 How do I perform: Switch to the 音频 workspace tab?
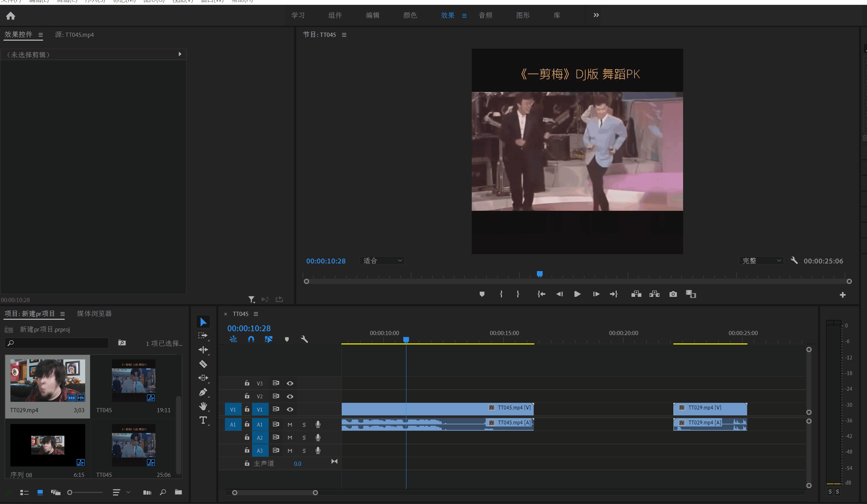point(485,15)
